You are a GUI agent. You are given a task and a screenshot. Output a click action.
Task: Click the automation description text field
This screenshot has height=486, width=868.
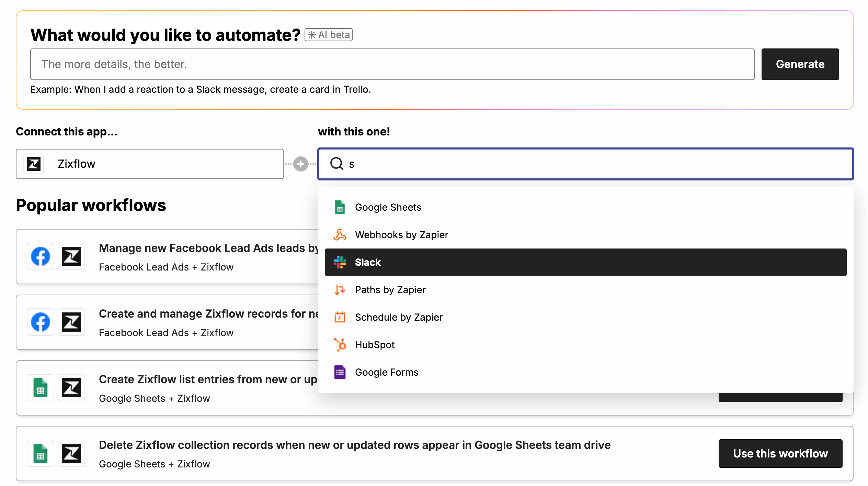[x=392, y=64]
